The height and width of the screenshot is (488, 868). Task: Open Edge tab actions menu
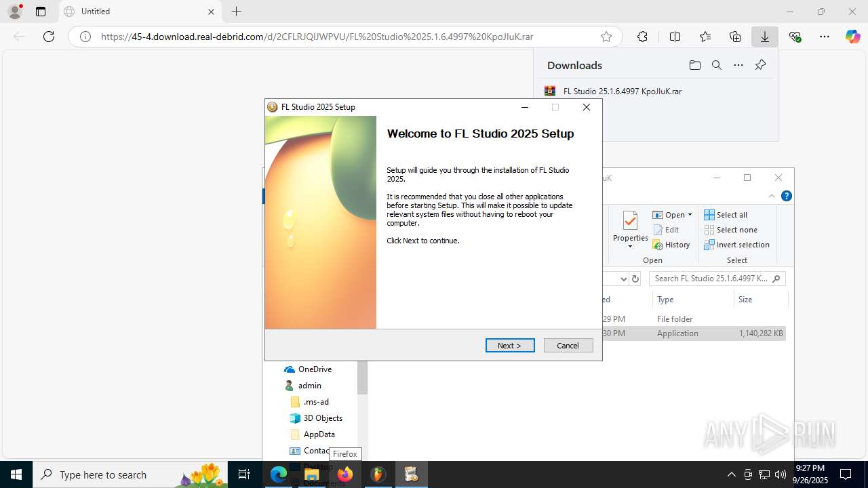point(41,12)
